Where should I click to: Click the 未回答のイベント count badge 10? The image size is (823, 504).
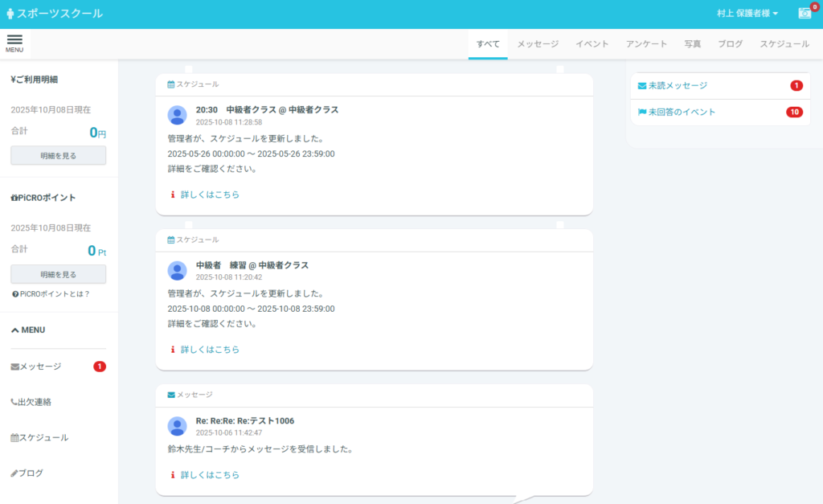794,113
